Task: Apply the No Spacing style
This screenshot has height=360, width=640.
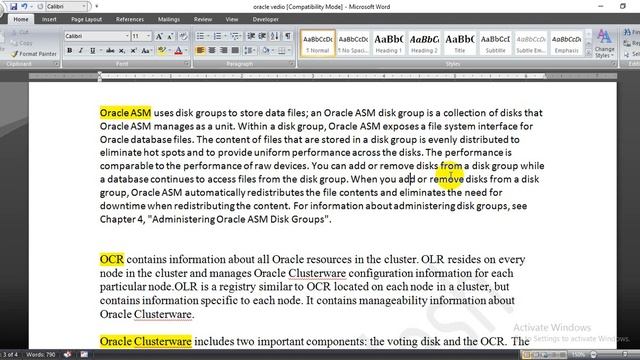Action: [353, 43]
